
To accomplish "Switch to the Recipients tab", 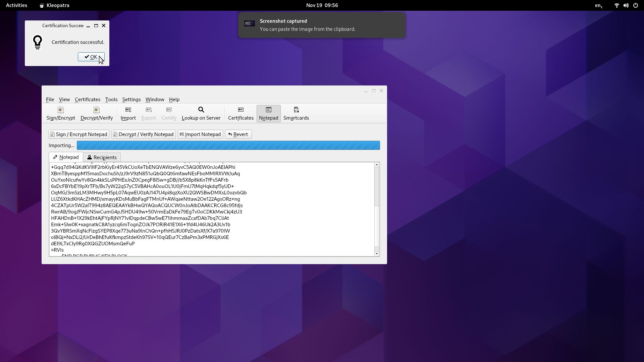I will [x=102, y=158].
